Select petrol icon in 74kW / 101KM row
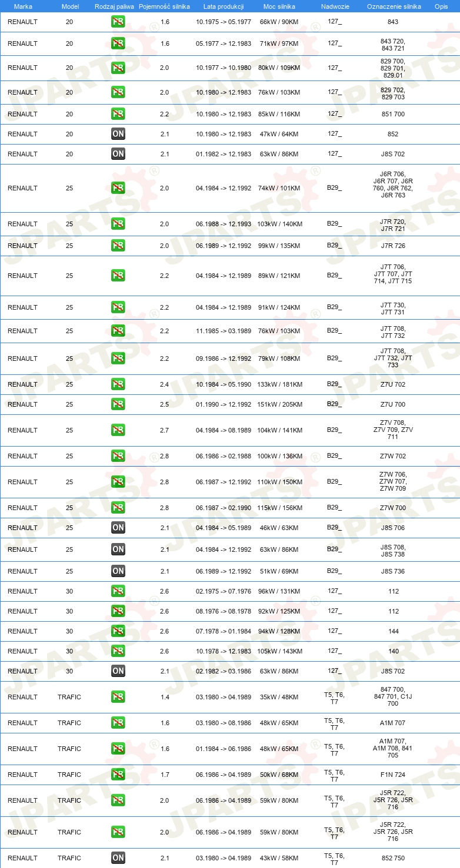Viewport: 460px width, 868px height. [118, 189]
